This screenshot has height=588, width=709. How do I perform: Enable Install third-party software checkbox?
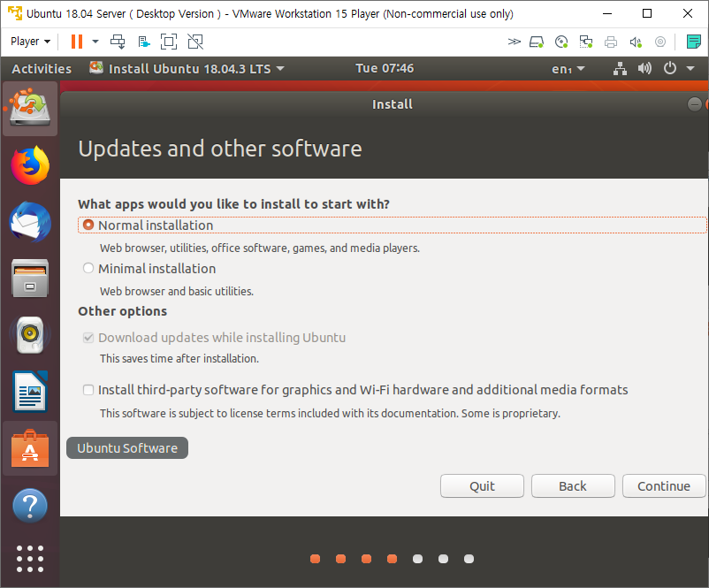click(88, 390)
